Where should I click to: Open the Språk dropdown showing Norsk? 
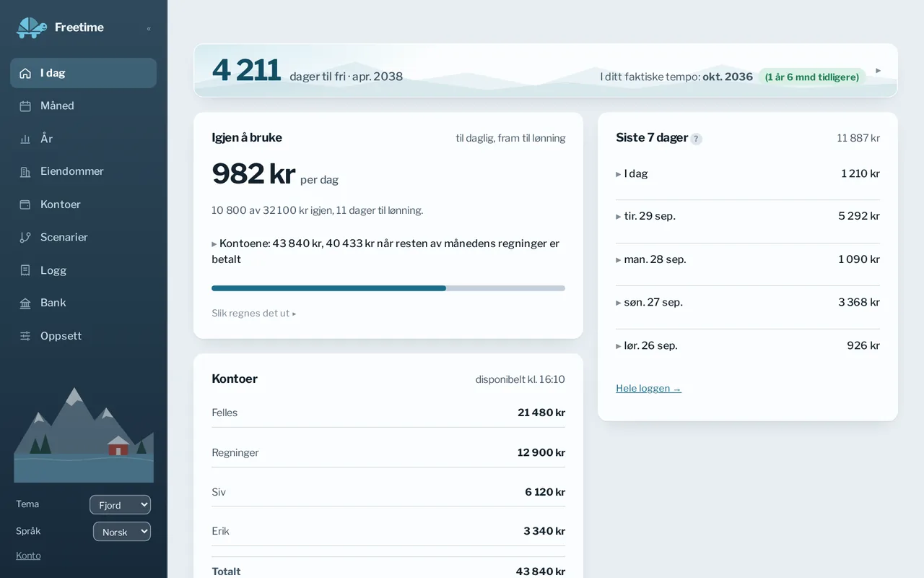122,531
